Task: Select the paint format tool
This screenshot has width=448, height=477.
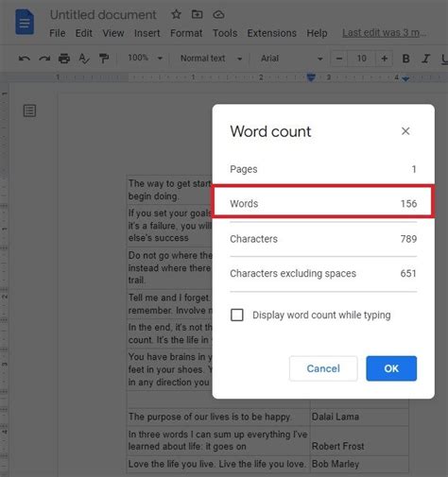Action: coord(104,59)
